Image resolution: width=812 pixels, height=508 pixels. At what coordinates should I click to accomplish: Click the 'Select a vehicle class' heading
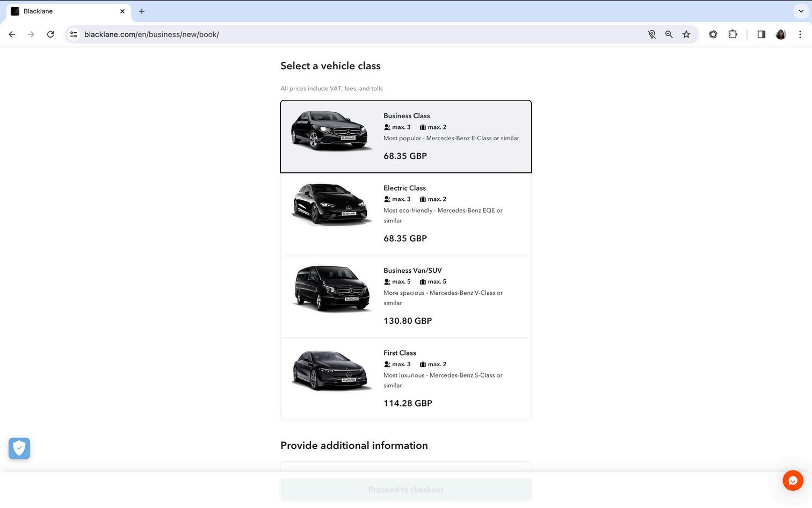click(330, 66)
